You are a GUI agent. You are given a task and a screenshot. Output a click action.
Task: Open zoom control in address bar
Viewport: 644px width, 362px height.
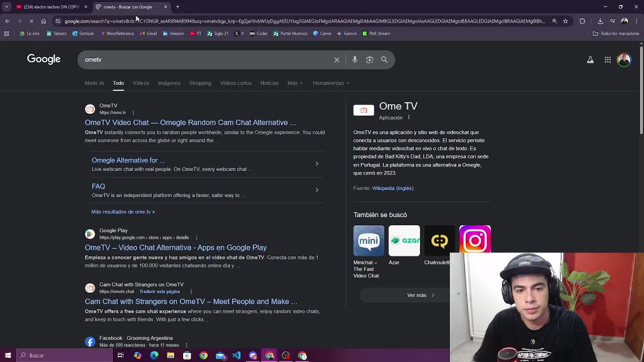pos(554,21)
